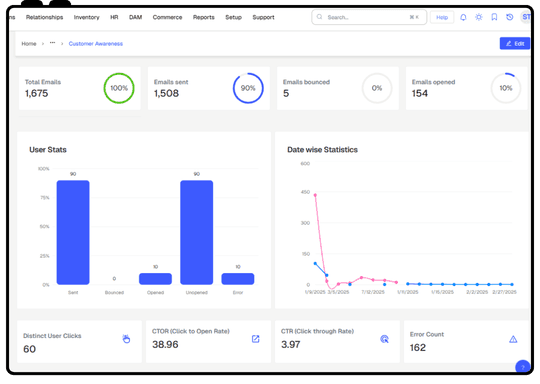Click the Date wise Statistics title

pyautogui.click(x=322, y=150)
